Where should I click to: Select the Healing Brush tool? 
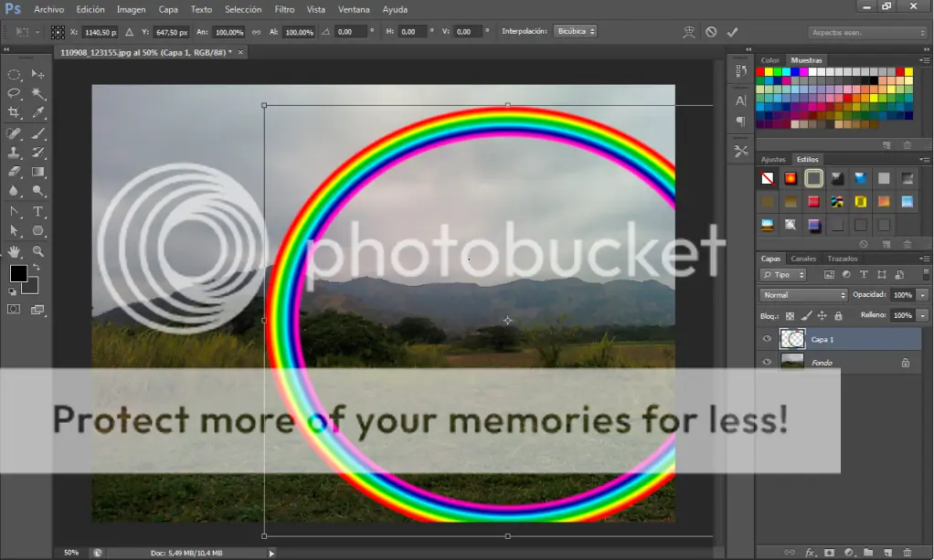coord(14,133)
